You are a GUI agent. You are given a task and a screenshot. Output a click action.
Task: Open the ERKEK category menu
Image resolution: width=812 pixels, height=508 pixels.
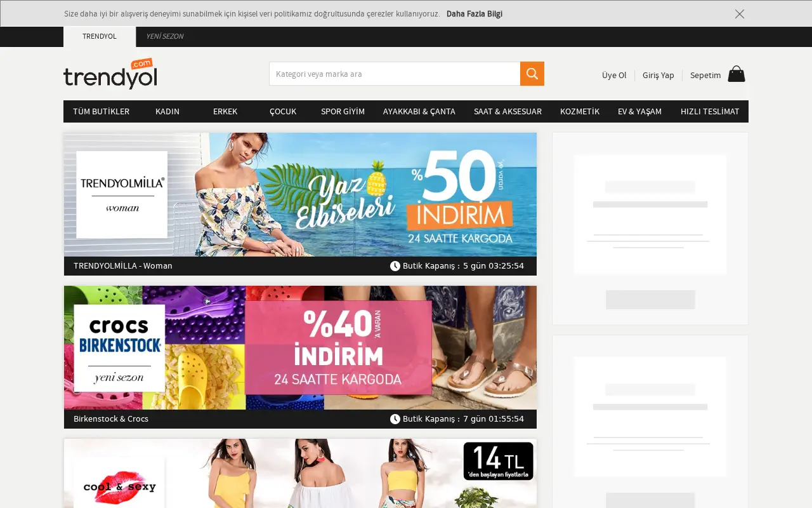225,111
